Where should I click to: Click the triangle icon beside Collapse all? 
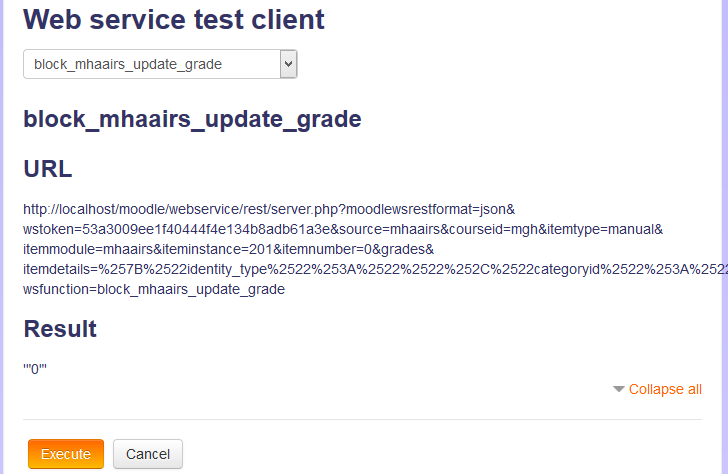coord(619,389)
